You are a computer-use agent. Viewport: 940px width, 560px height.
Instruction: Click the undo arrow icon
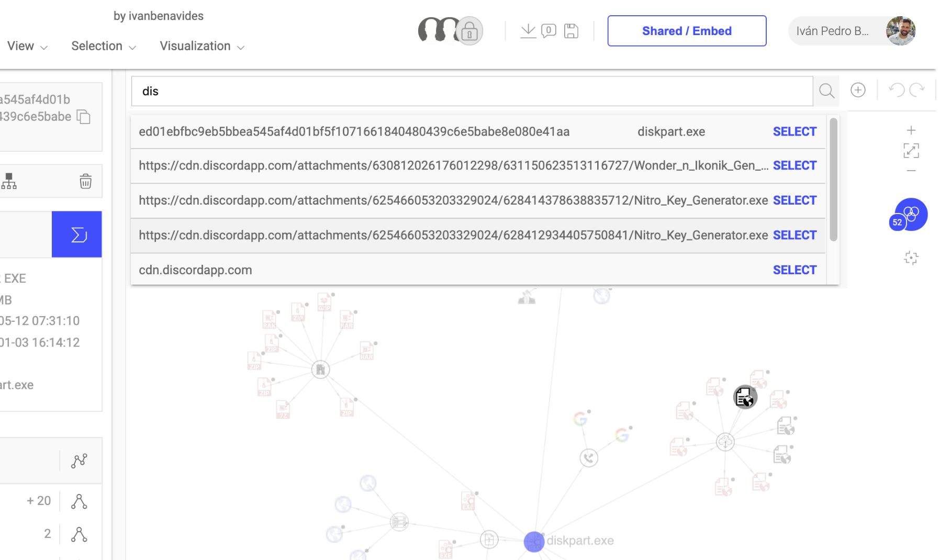897,90
